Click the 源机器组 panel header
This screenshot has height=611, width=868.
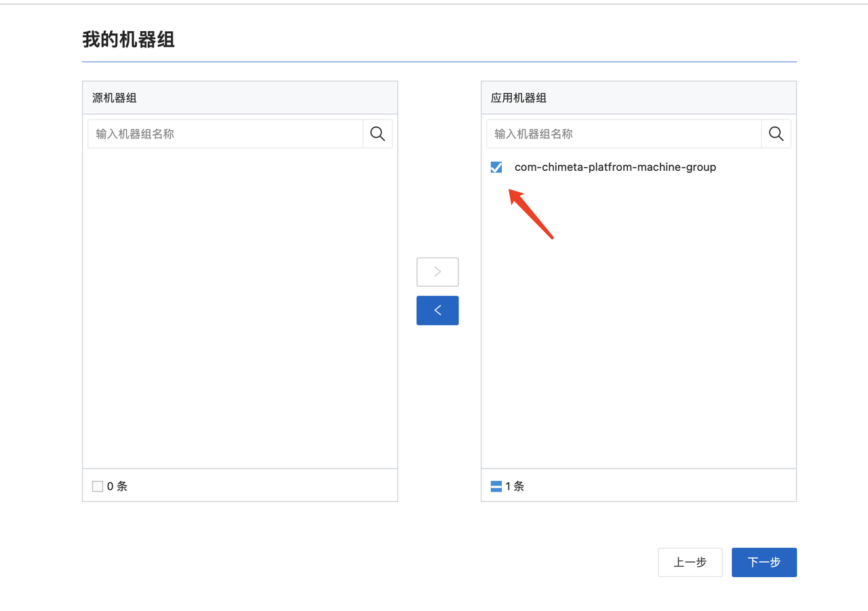(115, 98)
